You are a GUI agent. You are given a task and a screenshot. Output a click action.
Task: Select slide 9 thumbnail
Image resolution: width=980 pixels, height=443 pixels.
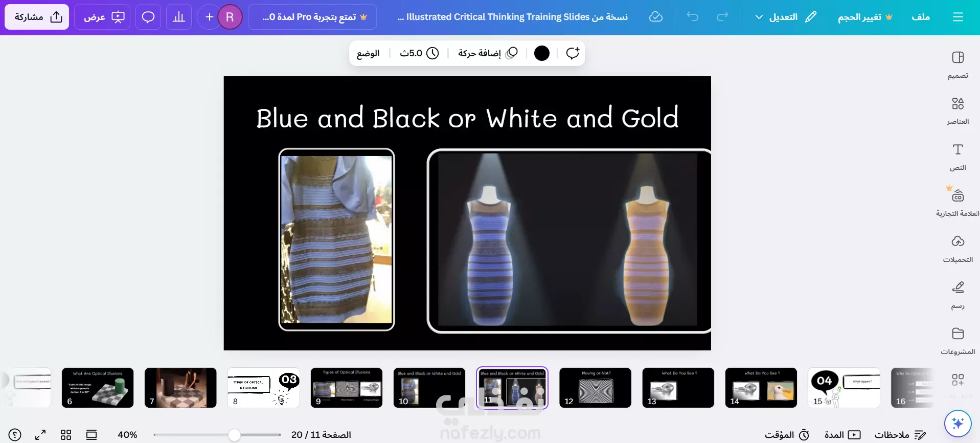pyautogui.click(x=347, y=388)
